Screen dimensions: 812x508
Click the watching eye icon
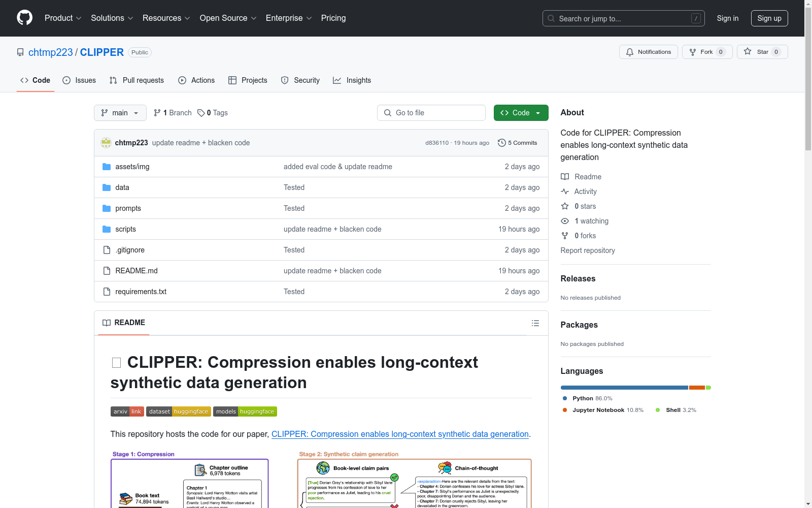point(565,221)
